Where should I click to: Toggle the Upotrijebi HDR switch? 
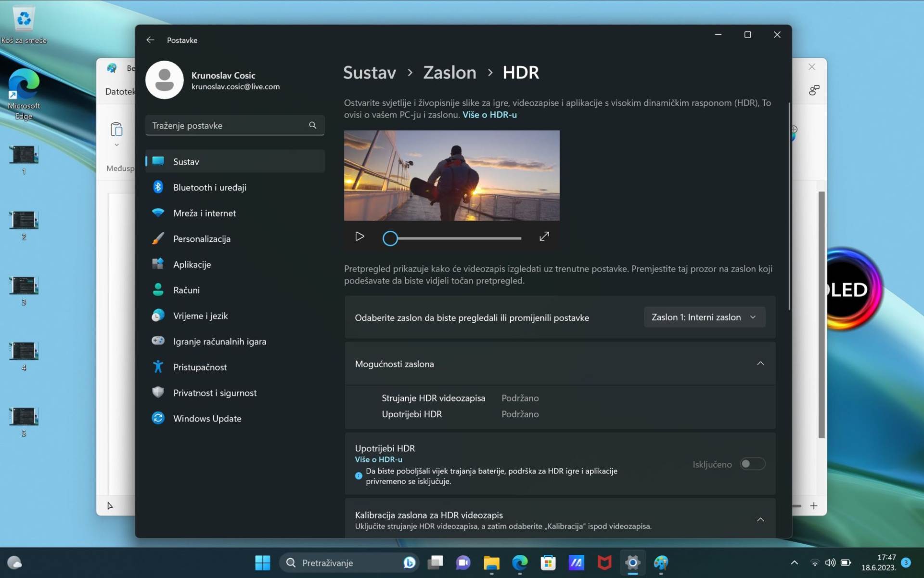point(752,464)
